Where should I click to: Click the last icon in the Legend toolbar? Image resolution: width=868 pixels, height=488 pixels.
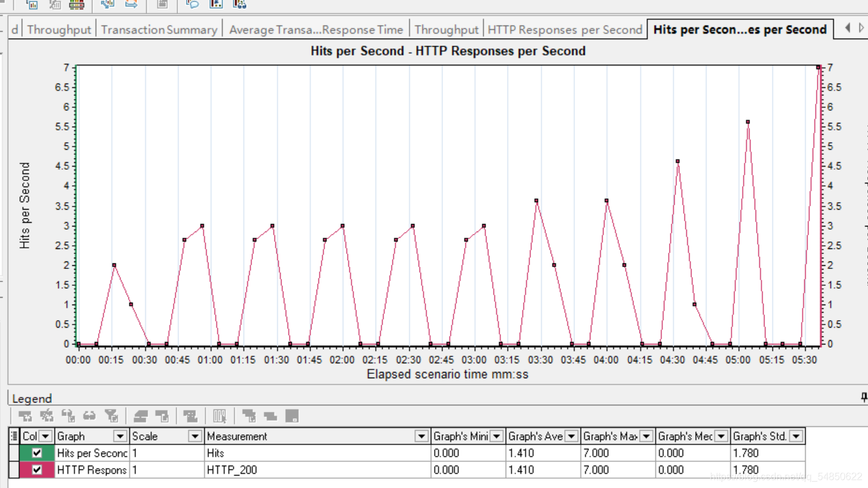point(291,416)
